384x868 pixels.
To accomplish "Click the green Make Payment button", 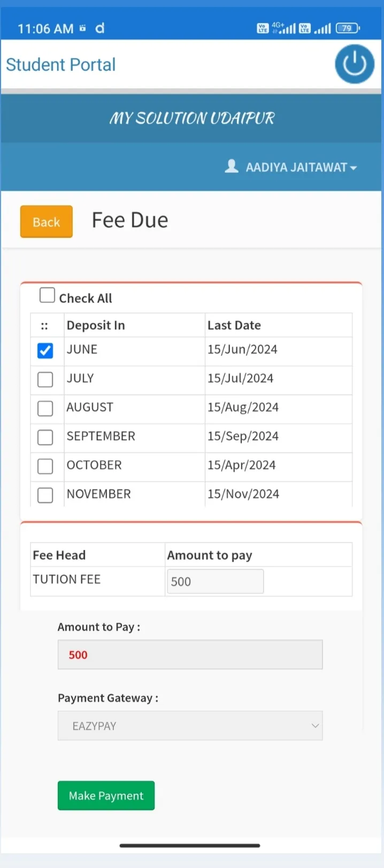I will click(106, 796).
